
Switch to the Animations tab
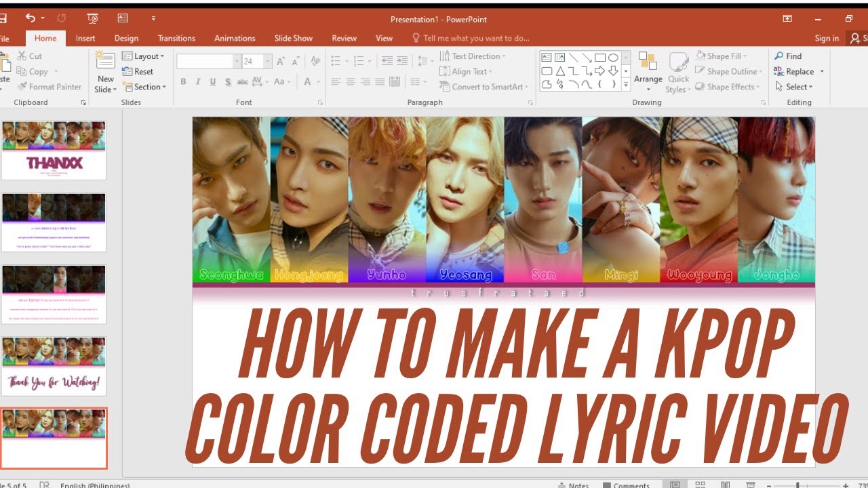pyautogui.click(x=235, y=39)
